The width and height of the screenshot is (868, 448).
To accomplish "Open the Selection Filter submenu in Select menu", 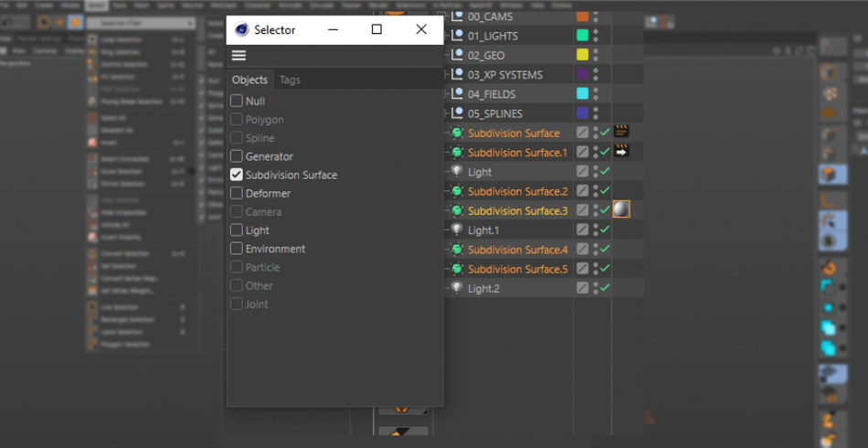I will click(141, 23).
